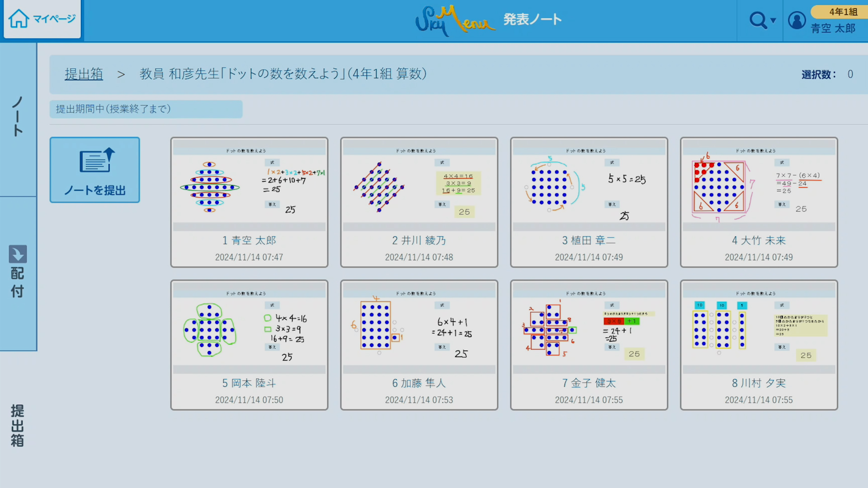The width and height of the screenshot is (868, 488).
Task: Select 金子 健太's note thumbnail
Action: pos(589,328)
